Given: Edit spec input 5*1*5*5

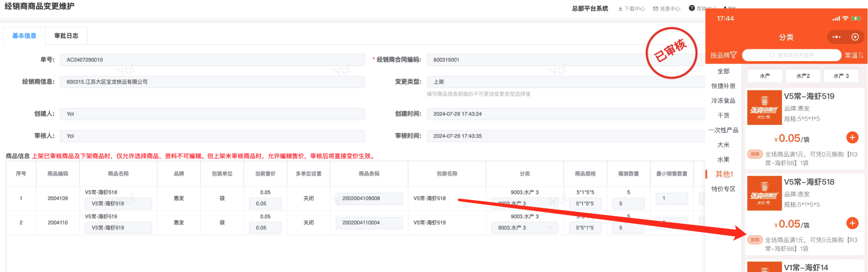Looking at the screenshot, I should click(x=585, y=204).
